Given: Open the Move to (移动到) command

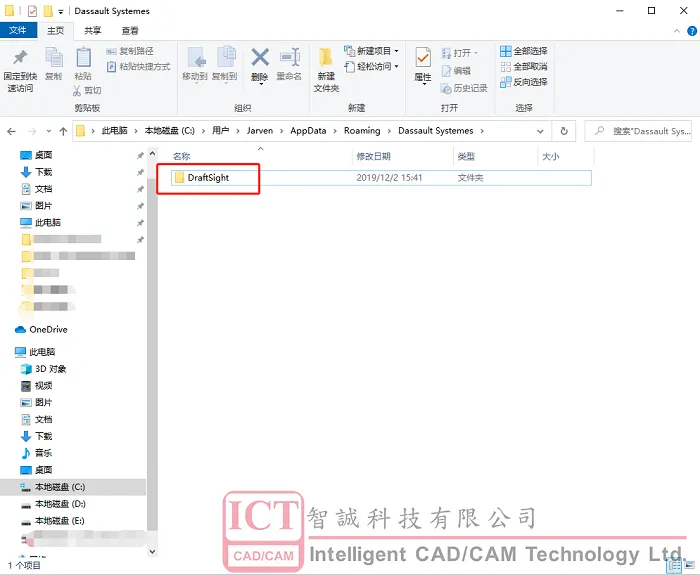Looking at the screenshot, I should click(x=195, y=64).
